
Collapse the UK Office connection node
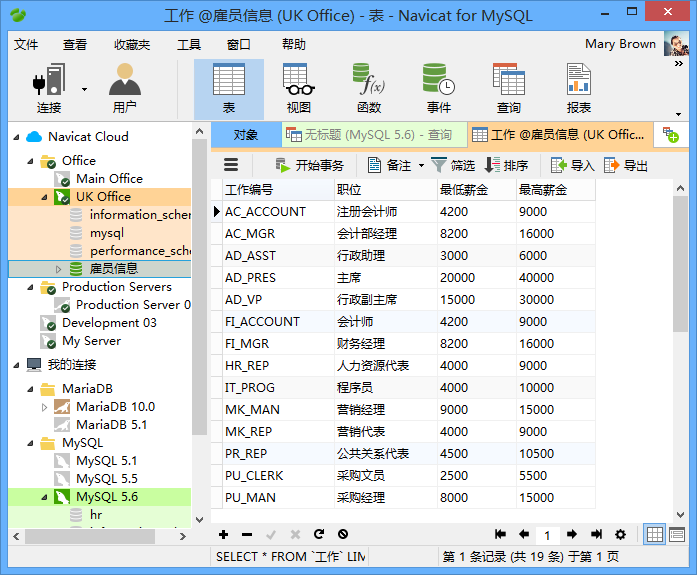pos(44,197)
